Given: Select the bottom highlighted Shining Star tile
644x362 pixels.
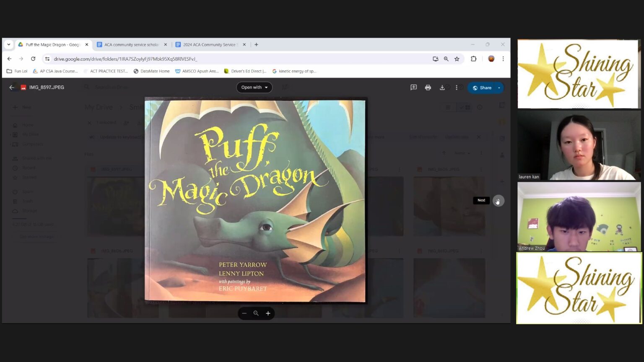Looking at the screenshot, I should (x=579, y=288).
